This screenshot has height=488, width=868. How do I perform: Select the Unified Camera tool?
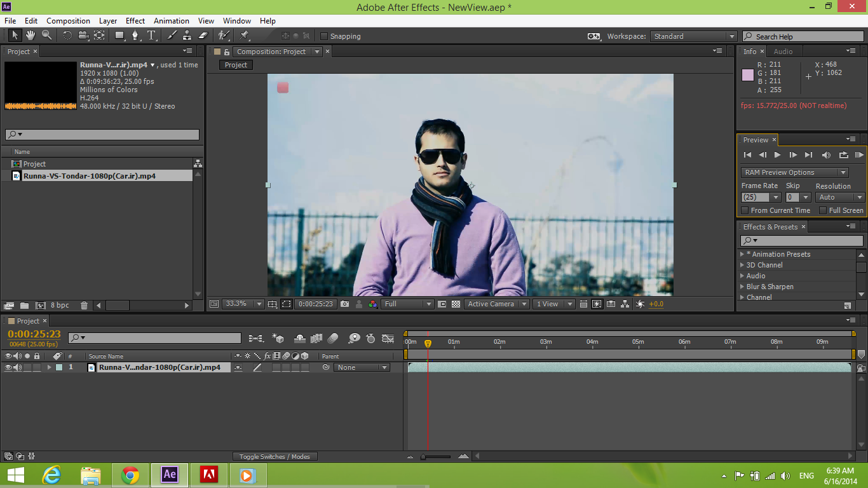(83, 36)
